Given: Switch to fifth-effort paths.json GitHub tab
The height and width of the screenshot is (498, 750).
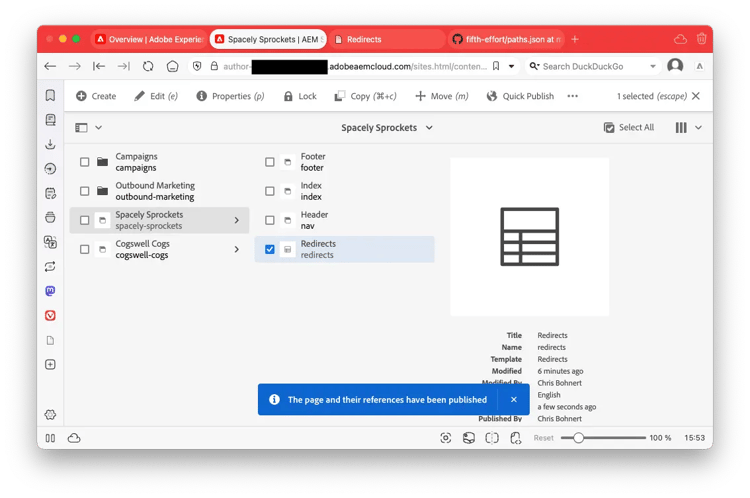Looking at the screenshot, I should [x=506, y=39].
